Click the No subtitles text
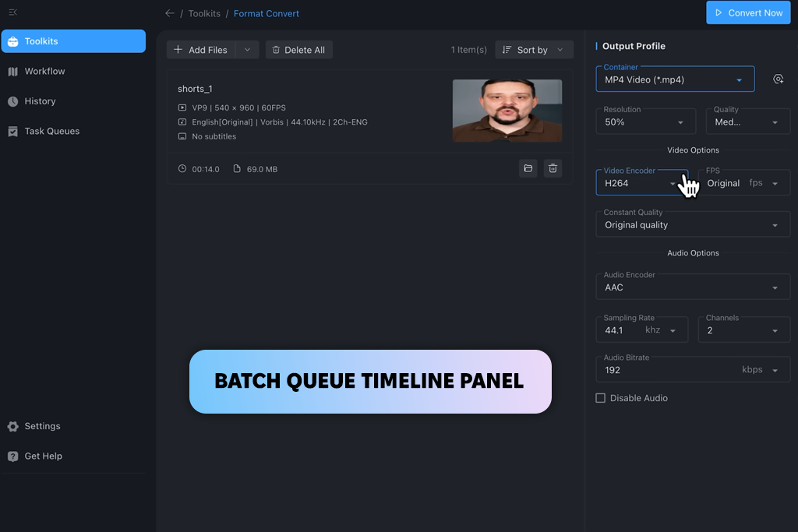This screenshot has height=532, width=798. tap(214, 136)
